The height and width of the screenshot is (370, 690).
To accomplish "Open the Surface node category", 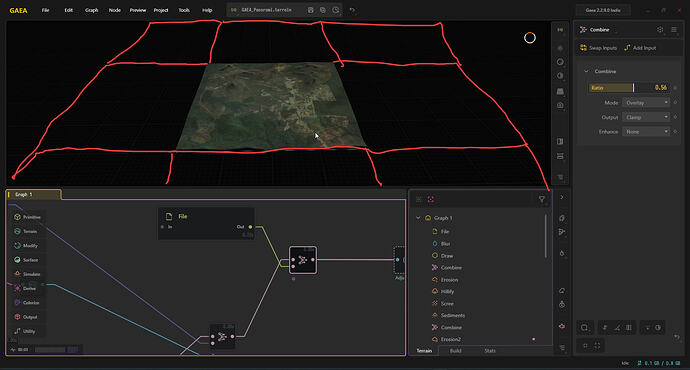I will [x=26, y=260].
